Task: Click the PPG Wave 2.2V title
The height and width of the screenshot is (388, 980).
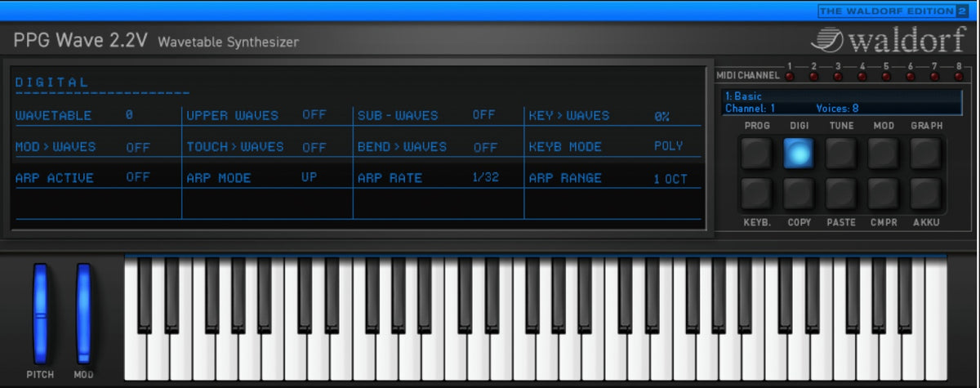Action: click(x=80, y=41)
